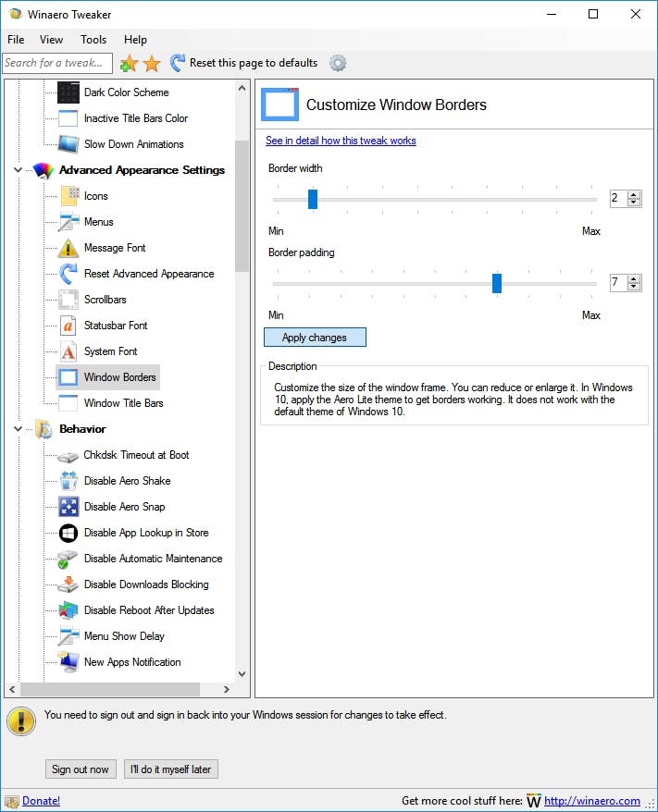Click the Statusbar Font icon
The height and width of the screenshot is (812, 658).
pyautogui.click(x=68, y=326)
